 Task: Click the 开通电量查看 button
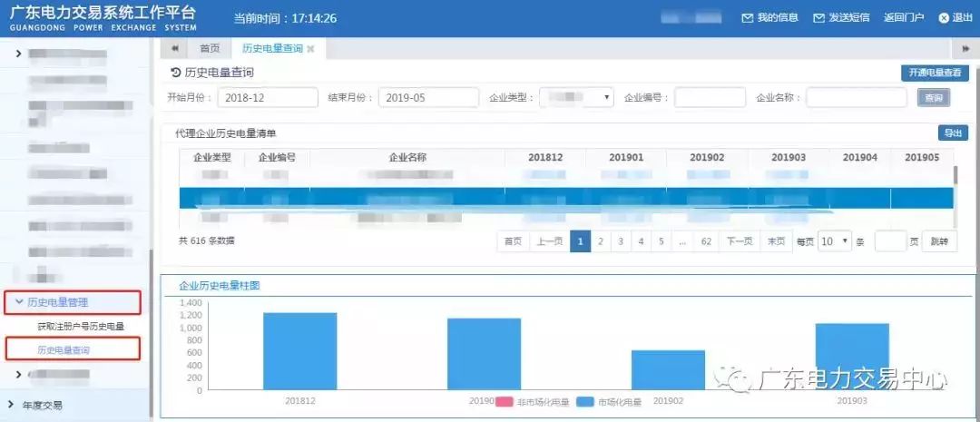(x=935, y=74)
